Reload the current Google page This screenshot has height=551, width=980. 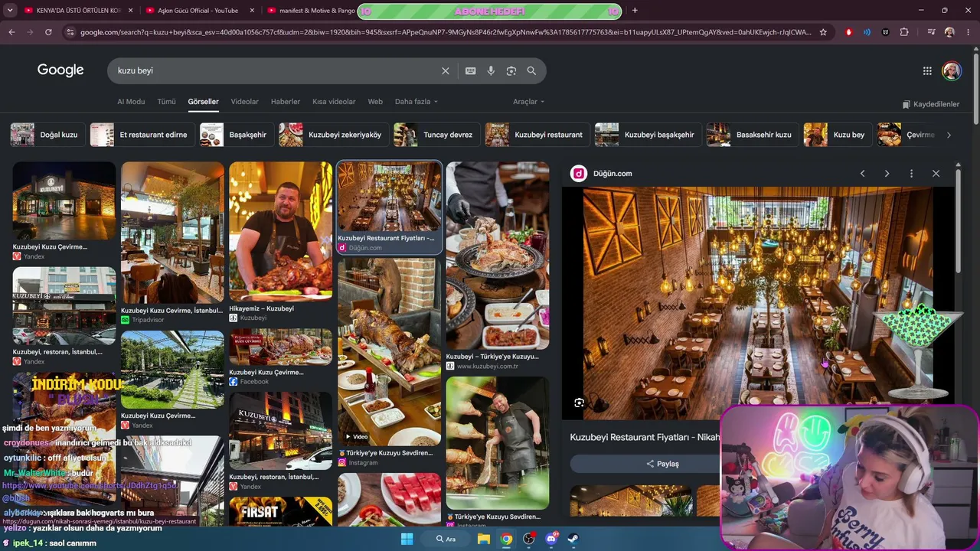click(48, 32)
